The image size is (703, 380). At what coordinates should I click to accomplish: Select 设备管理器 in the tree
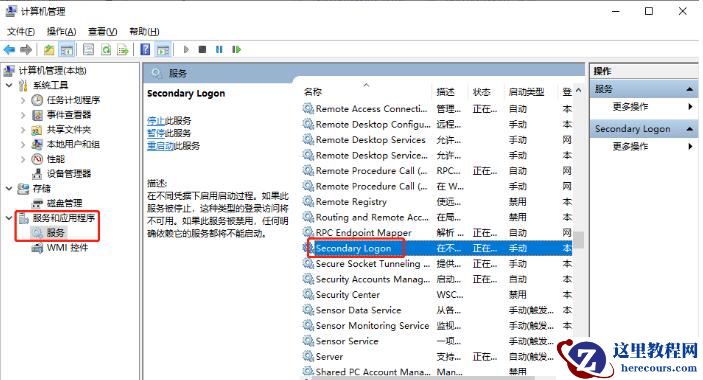pos(69,173)
